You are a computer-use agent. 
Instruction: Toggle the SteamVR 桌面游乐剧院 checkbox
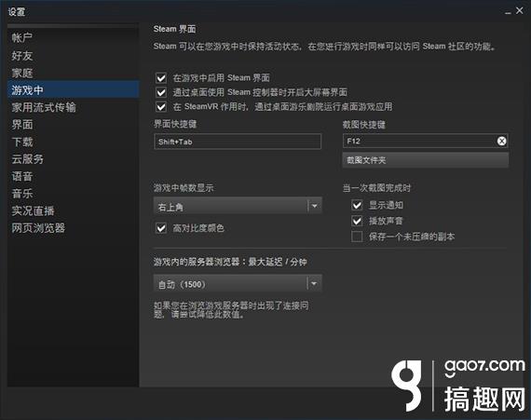point(161,107)
